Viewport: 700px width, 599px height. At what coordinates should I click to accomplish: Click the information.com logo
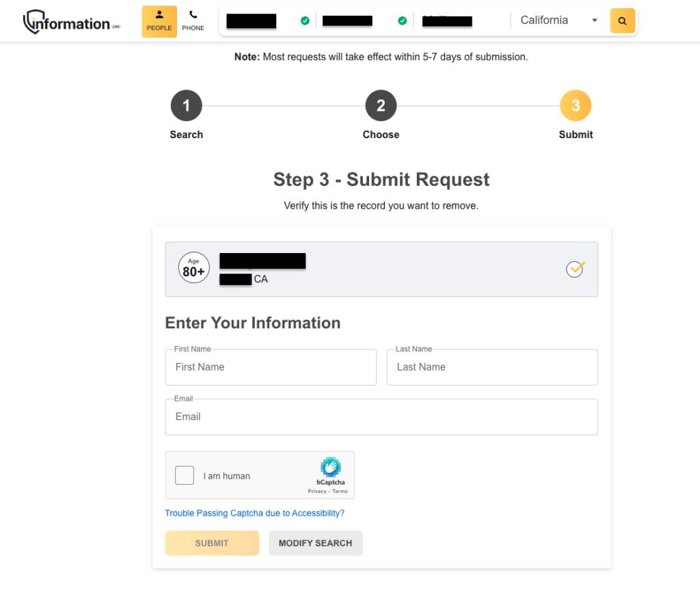(71, 21)
